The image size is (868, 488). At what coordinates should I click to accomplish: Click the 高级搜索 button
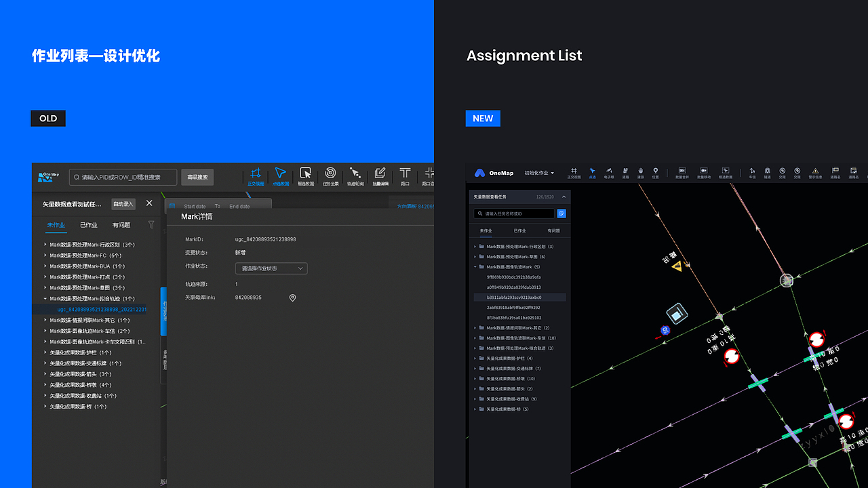click(x=197, y=178)
